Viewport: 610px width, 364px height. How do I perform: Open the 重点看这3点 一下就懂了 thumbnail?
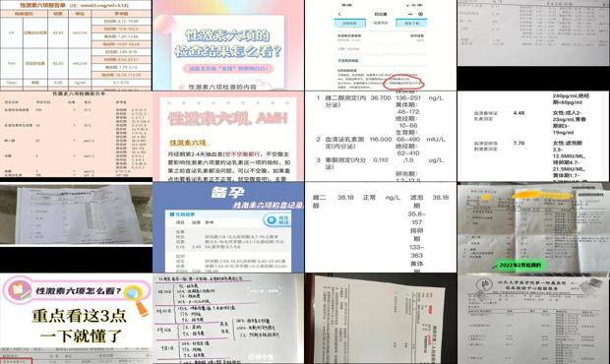tap(76, 319)
